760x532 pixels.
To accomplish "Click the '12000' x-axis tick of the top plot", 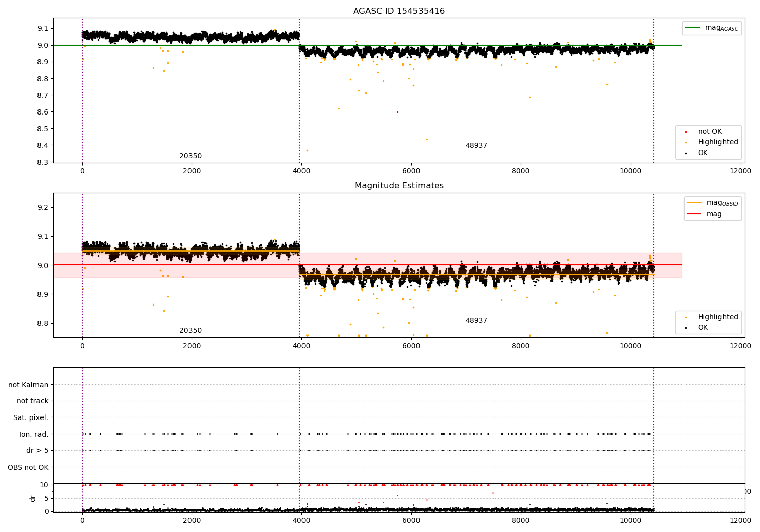I will tap(740, 171).
